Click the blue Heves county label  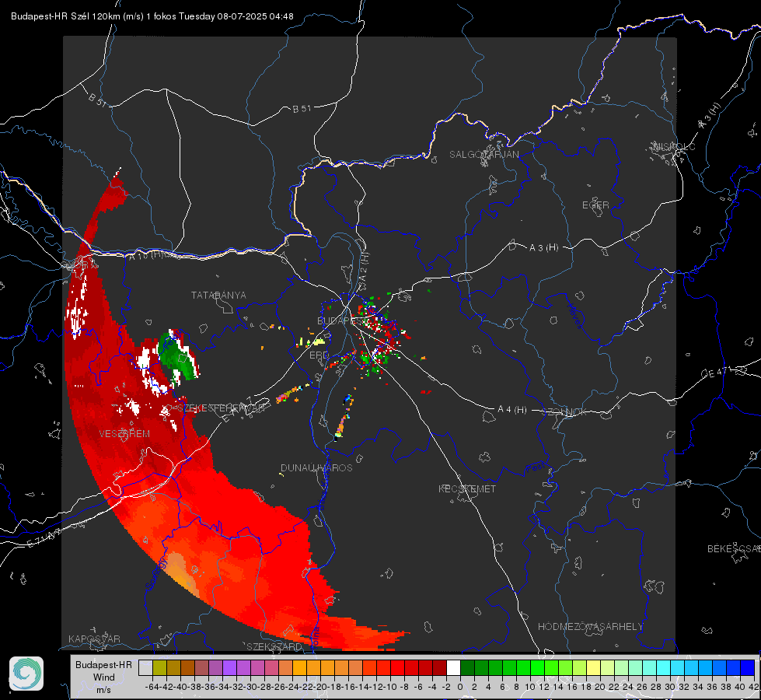574,315
